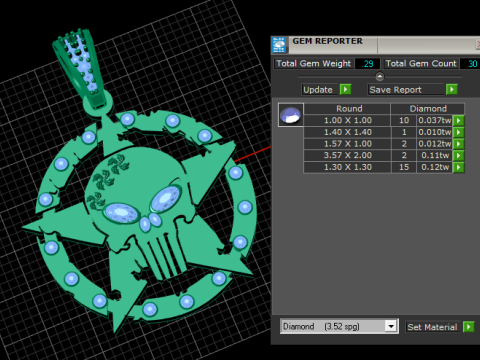Click the 0.010tw weight cell
Viewport: 480px width, 360px height.
pyautogui.click(x=435, y=132)
